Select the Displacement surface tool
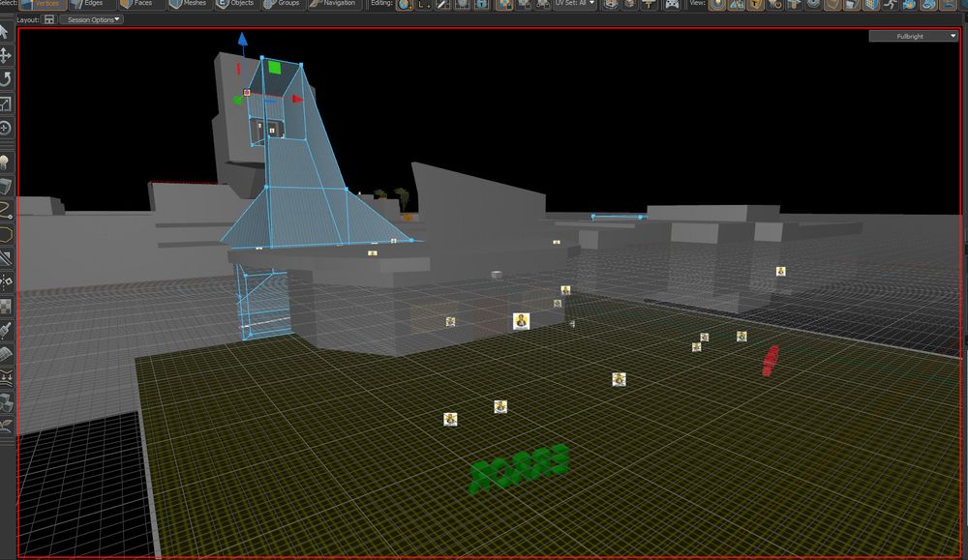968x560 pixels. coord(6,355)
